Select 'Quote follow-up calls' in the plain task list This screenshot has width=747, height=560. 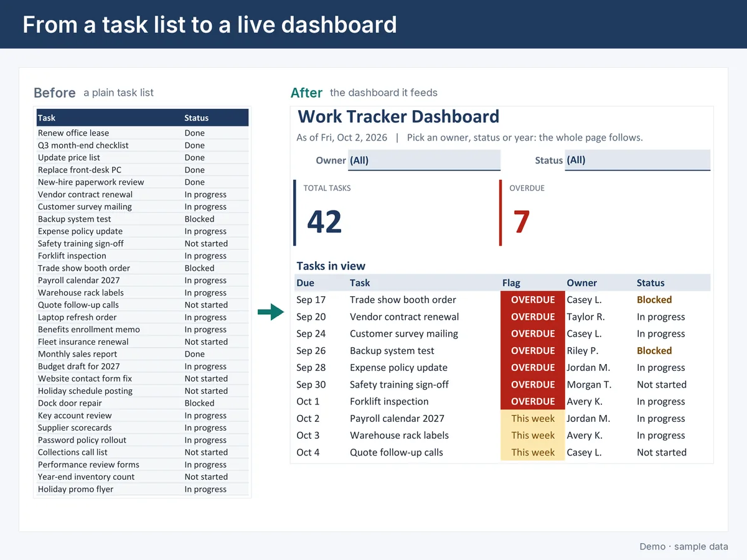point(142,305)
